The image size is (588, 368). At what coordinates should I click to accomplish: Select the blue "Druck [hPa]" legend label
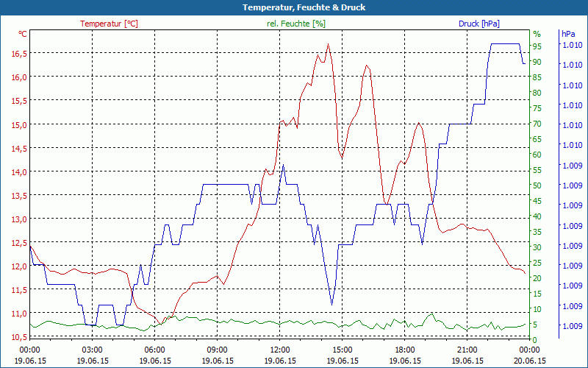pos(479,24)
